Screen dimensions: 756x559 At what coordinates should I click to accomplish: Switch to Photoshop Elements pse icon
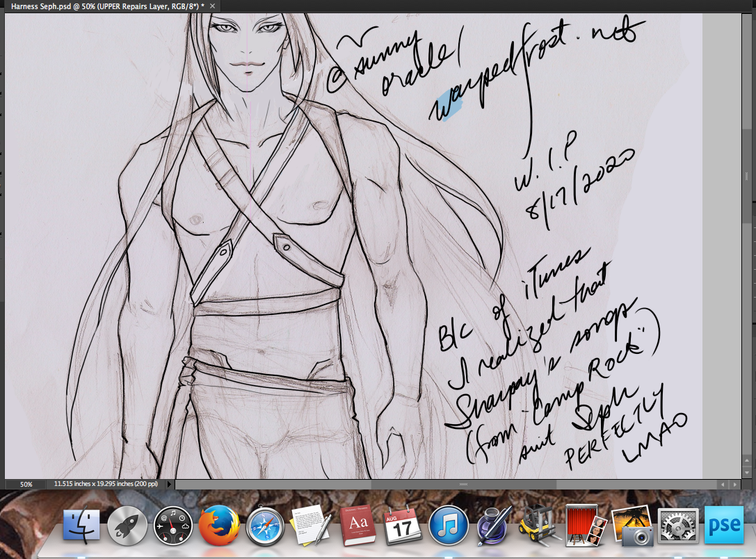click(x=724, y=526)
